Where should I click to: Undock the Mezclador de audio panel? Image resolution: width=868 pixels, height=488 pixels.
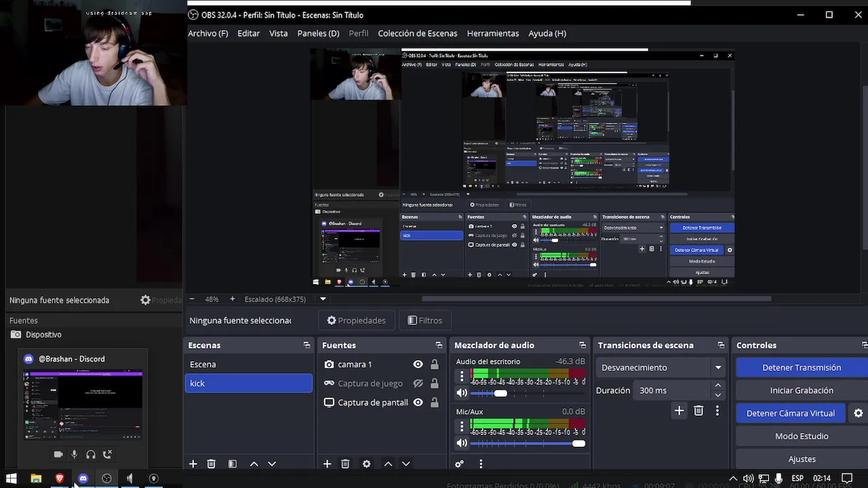pyautogui.click(x=582, y=345)
